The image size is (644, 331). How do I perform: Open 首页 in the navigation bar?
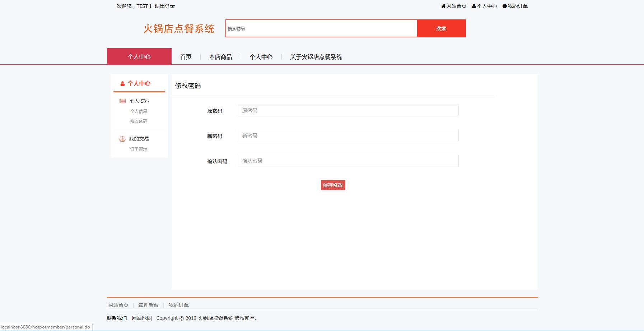point(186,57)
